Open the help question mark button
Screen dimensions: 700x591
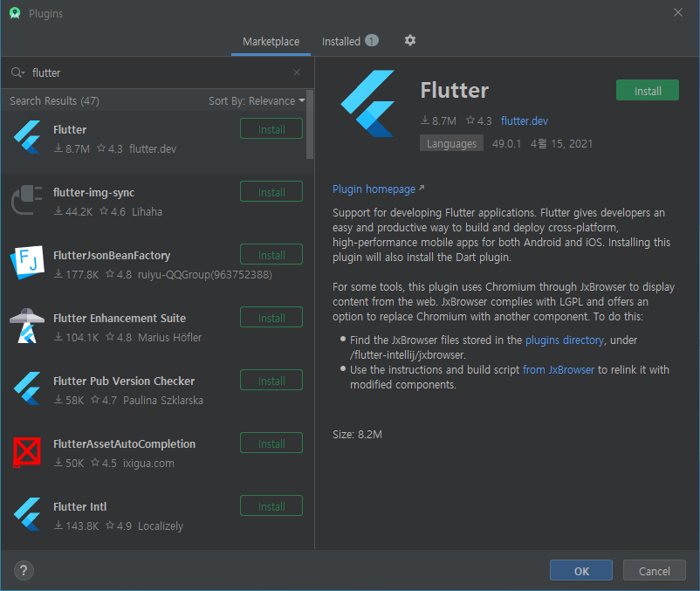(x=24, y=570)
